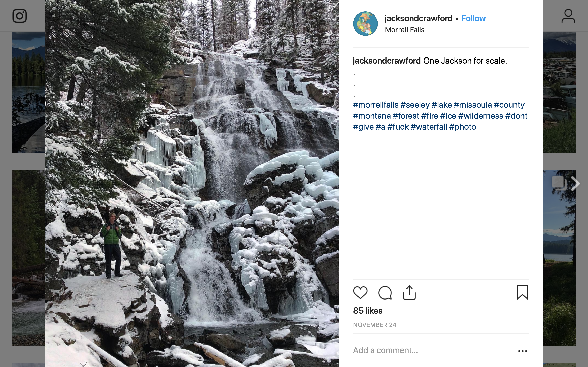Go to next post with right chevron
This screenshot has height=367, width=588.
(x=575, y=183)
